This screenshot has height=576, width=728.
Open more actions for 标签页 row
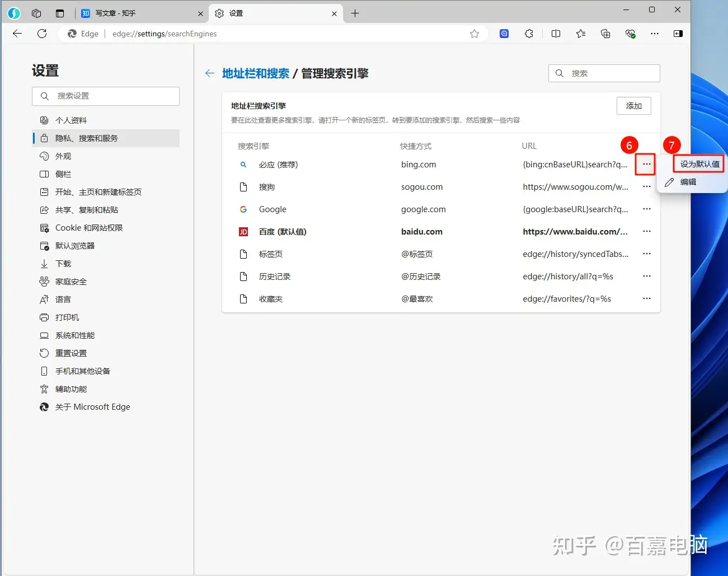pos(647,254)
